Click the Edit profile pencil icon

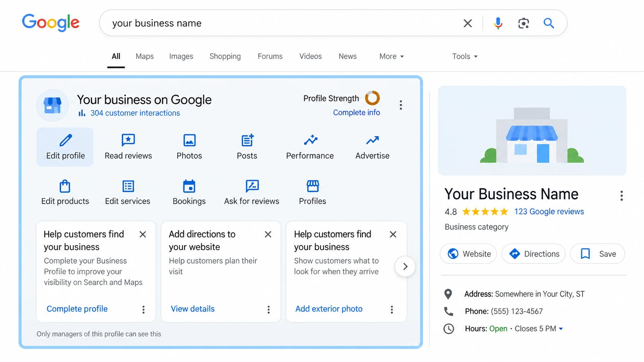point(66,140)
